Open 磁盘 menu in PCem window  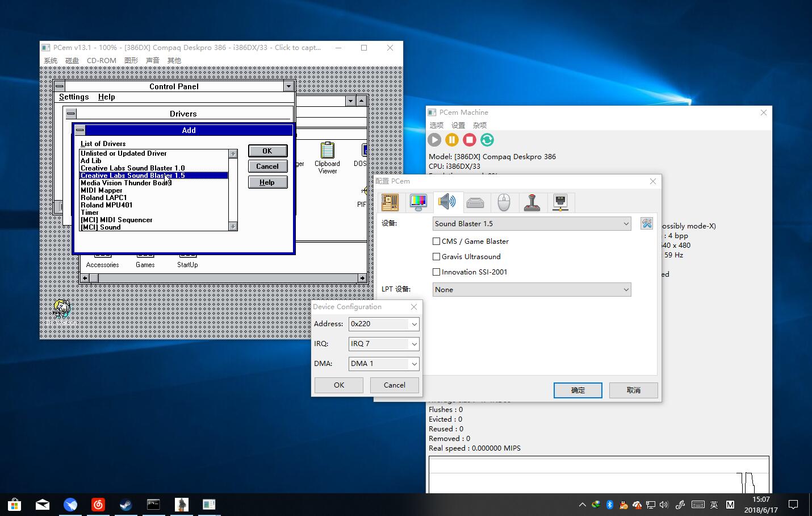coord(72,61)
